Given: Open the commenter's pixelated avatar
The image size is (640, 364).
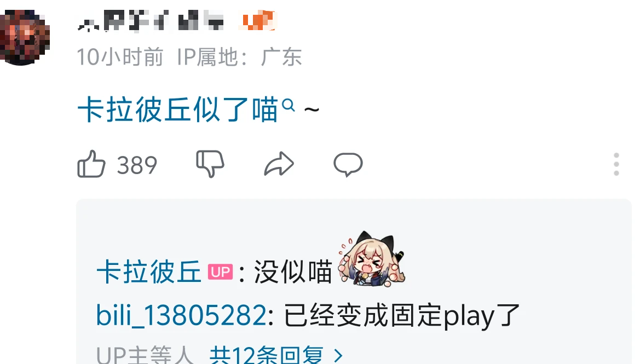Looking at the screenshot, I should (x=25, y=37).
